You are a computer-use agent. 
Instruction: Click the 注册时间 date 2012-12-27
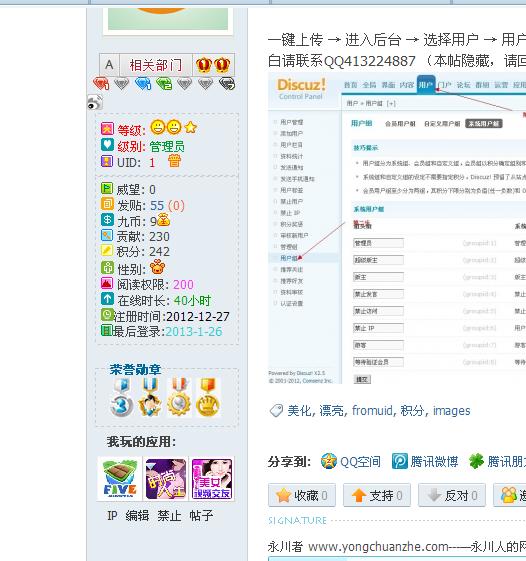(198, 317)
